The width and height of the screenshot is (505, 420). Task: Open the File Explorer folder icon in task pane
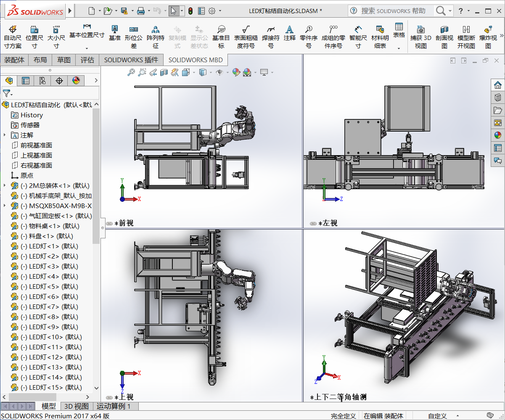point(498,110)
